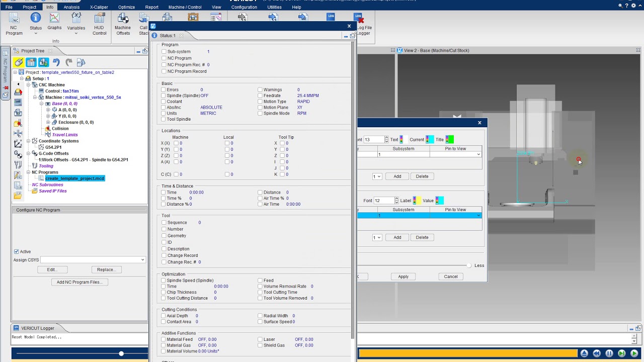644x362 pixels.
Task: Click the Pause playback button
Action: tap(609, 353)
